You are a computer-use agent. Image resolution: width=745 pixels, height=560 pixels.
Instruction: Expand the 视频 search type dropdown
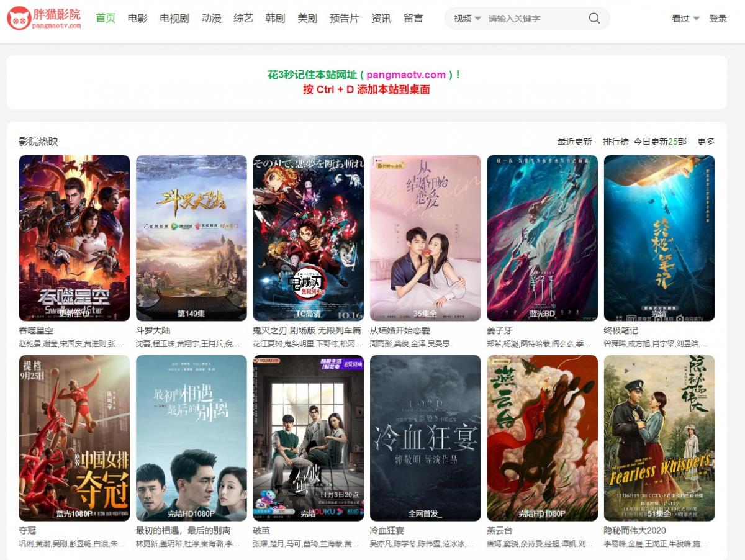[x=467, y=19]
